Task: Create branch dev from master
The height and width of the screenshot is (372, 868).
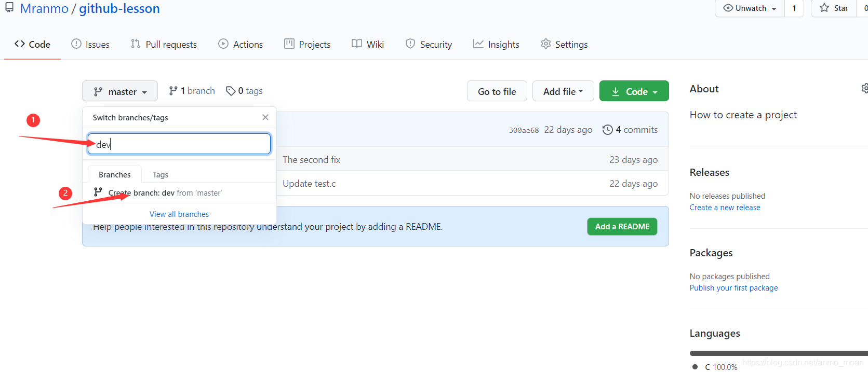Action: point(179,192)
